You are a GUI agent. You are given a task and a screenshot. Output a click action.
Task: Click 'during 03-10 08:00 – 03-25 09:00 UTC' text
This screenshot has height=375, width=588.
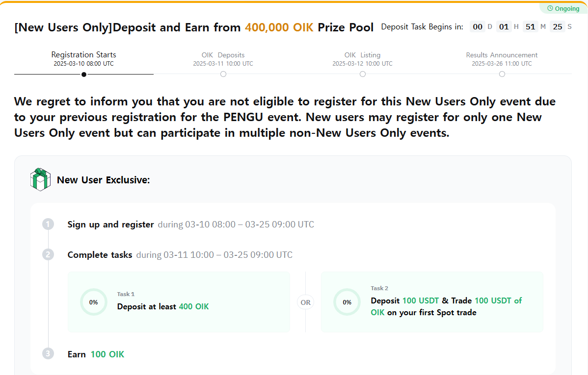(236, 225)
